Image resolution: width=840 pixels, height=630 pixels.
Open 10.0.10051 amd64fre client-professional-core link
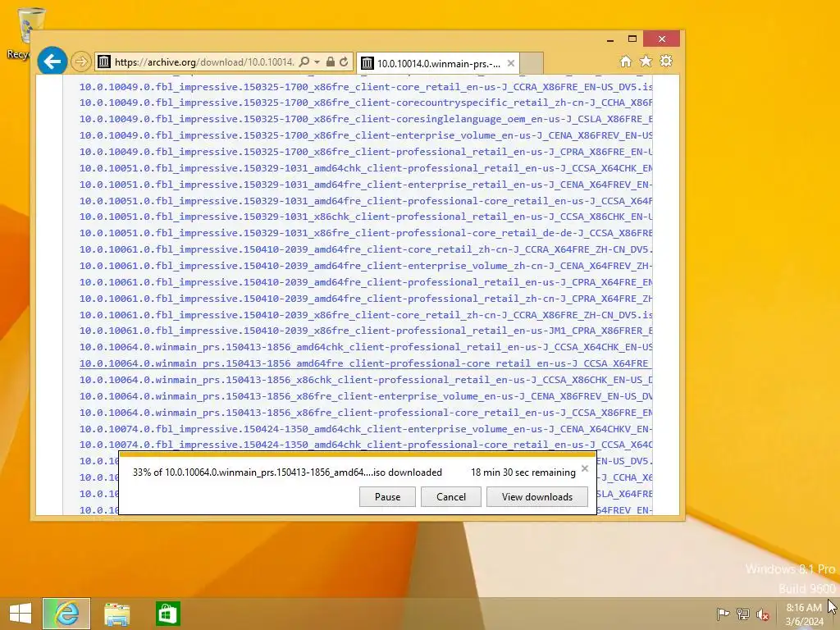[x=366, y=201]
